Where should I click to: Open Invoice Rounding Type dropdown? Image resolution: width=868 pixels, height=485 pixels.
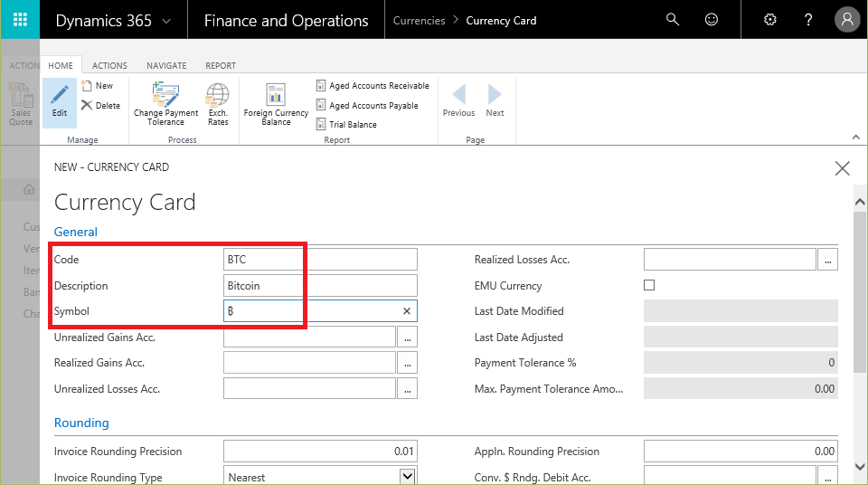[x=408, y=476]
